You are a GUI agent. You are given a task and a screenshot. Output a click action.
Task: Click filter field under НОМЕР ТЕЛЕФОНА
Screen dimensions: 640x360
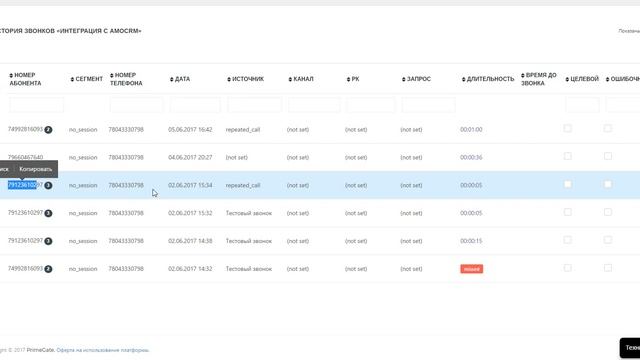pos(136,105)
